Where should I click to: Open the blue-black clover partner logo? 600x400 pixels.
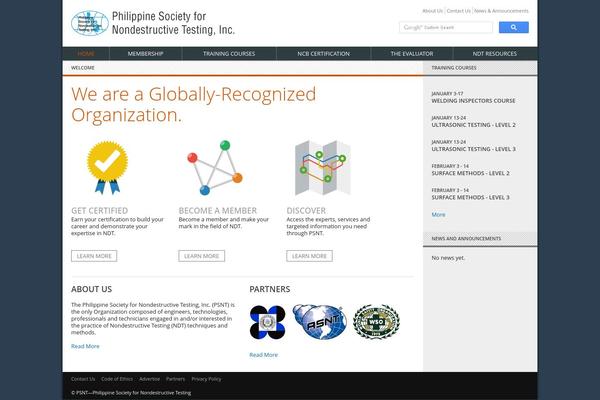coord(267,322)
